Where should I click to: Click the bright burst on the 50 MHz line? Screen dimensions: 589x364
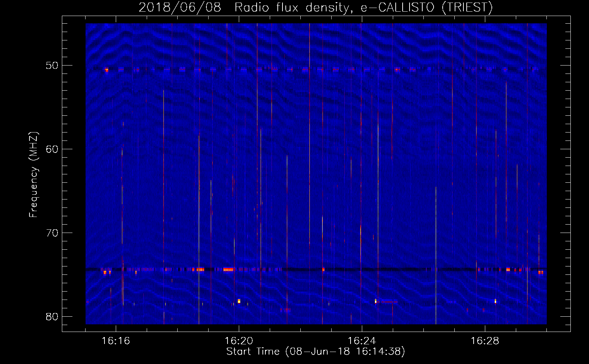[106, 70]
